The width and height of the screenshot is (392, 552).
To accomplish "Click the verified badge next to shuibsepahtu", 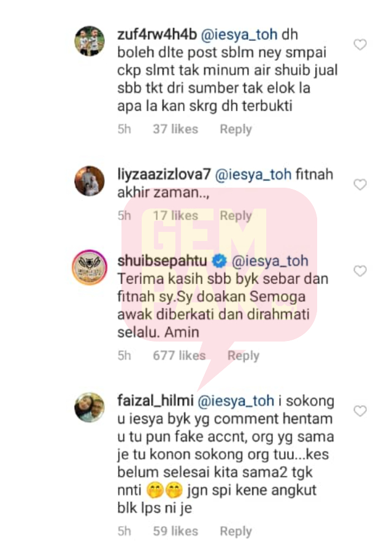I will coord(219,261).
